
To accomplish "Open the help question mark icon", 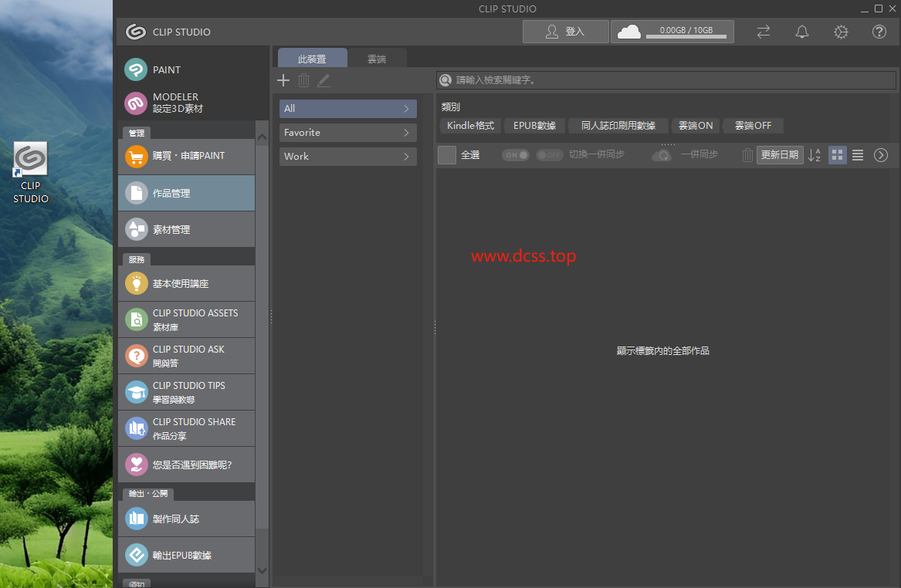I will point(879,32).
